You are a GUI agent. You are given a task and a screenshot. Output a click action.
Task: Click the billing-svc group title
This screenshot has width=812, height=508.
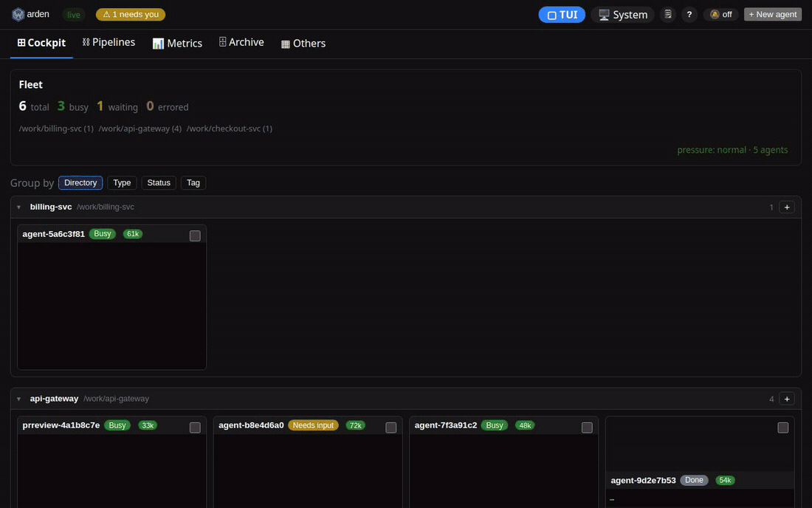tap(51, 207)
